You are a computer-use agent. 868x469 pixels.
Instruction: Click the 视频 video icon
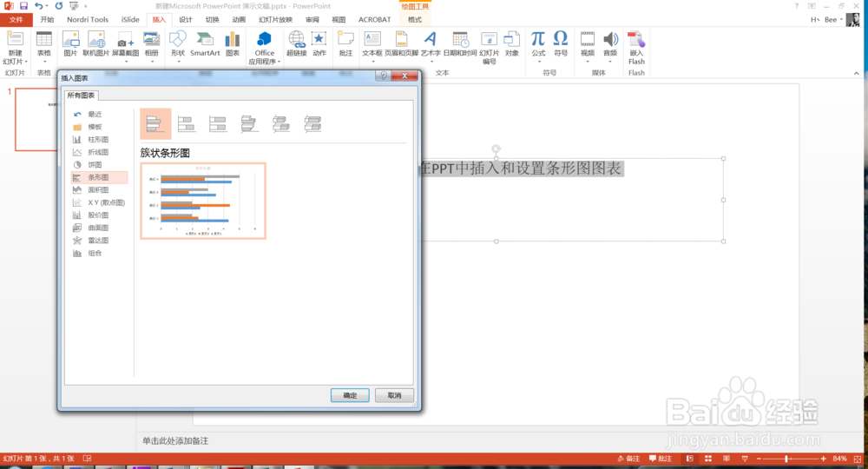coord(588,44)
